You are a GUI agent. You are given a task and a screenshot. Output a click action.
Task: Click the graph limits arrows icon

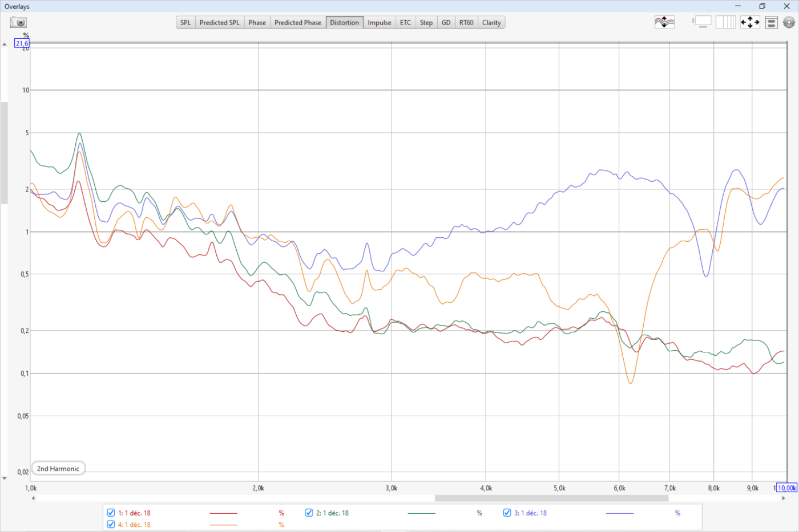tap(750, 22)
